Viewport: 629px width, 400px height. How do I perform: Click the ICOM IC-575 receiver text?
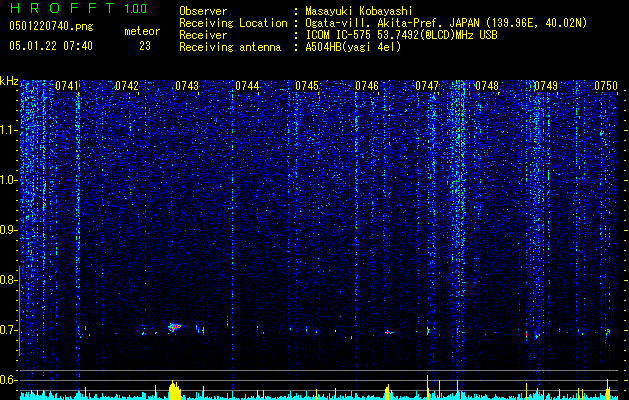pos(401,35)
